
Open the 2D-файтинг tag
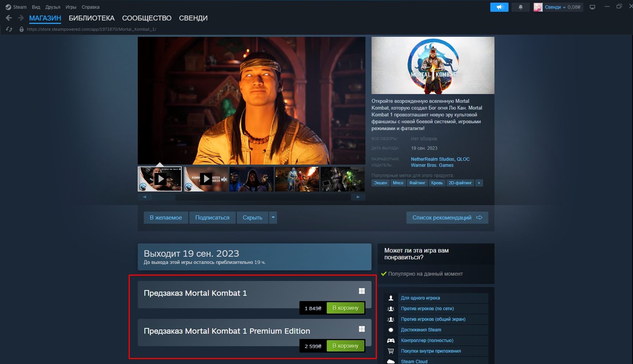(460, 183)
